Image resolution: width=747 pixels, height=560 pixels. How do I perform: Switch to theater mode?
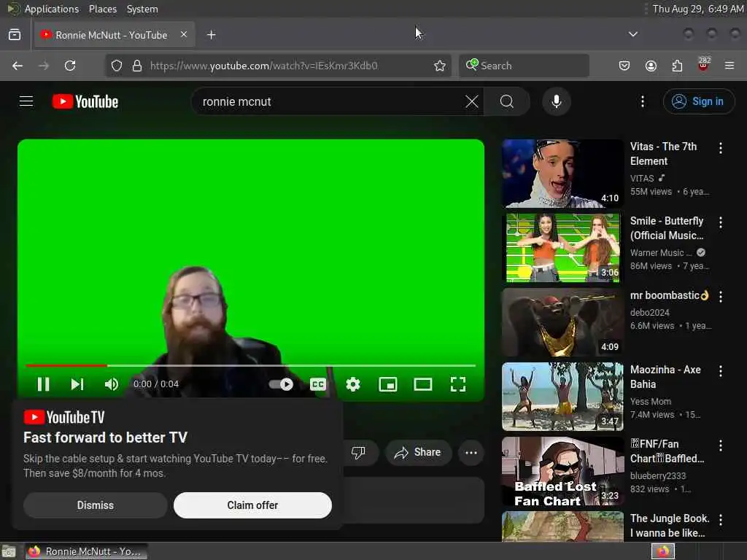click(423, 384)
